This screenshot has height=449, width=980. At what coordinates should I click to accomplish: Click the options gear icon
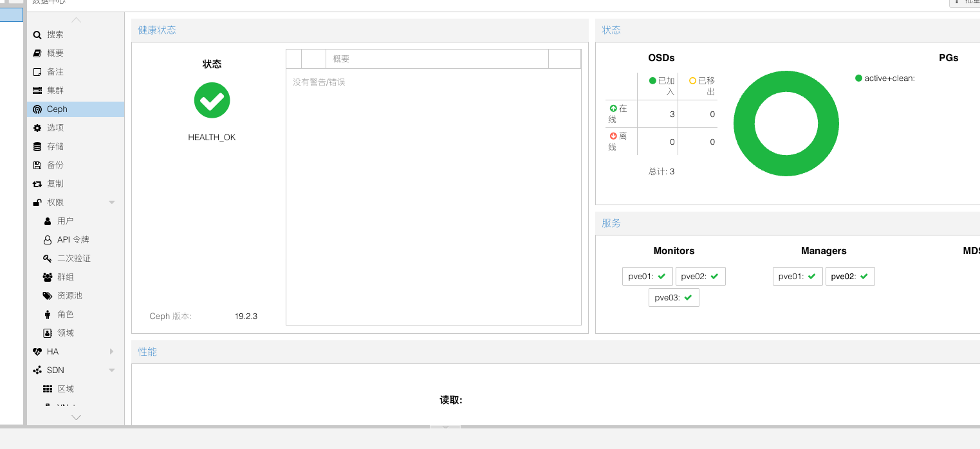[x=37, y=128]
